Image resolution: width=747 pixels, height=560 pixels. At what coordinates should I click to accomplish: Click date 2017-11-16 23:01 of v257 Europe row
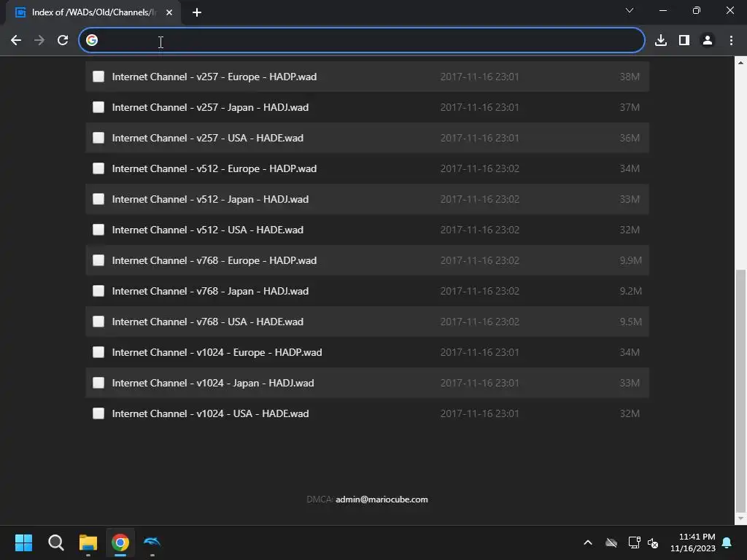479,77
